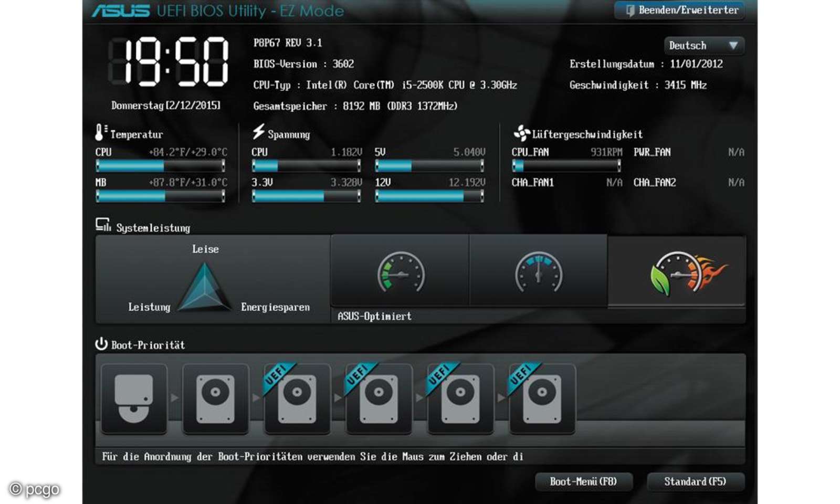Image resolution: width=840 pixels, height=504 pixels.
Task: Load defaults with Standard (F5)
Action: (x=695, y=481)
